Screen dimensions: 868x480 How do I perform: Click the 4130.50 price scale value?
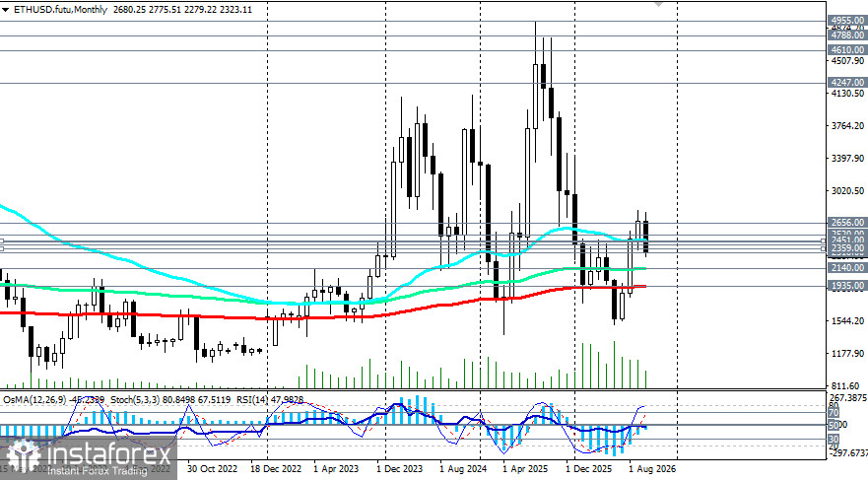pos(847,94)
